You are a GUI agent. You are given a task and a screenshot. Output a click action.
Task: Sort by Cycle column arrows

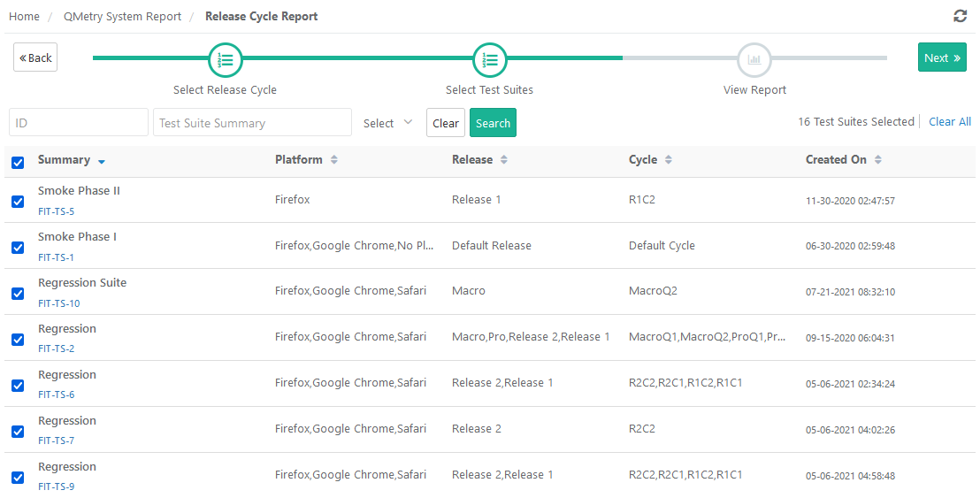click(x=669, y=160)
